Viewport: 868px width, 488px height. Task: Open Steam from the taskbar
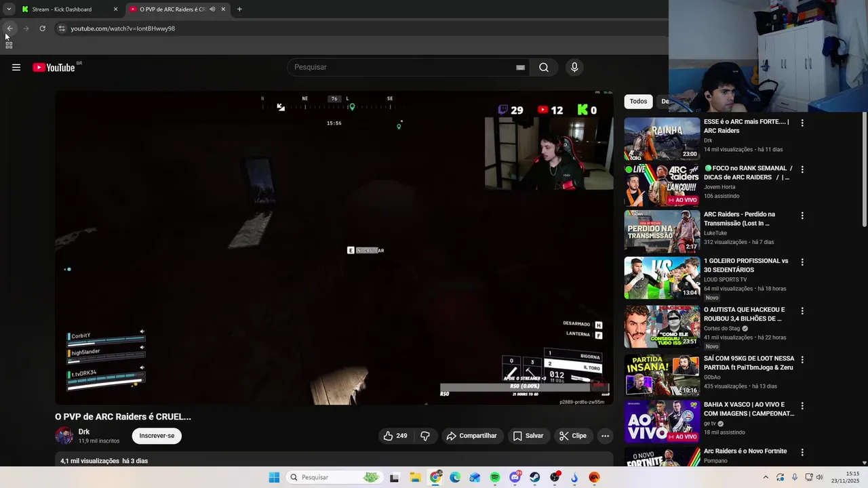tap(535, 477)
